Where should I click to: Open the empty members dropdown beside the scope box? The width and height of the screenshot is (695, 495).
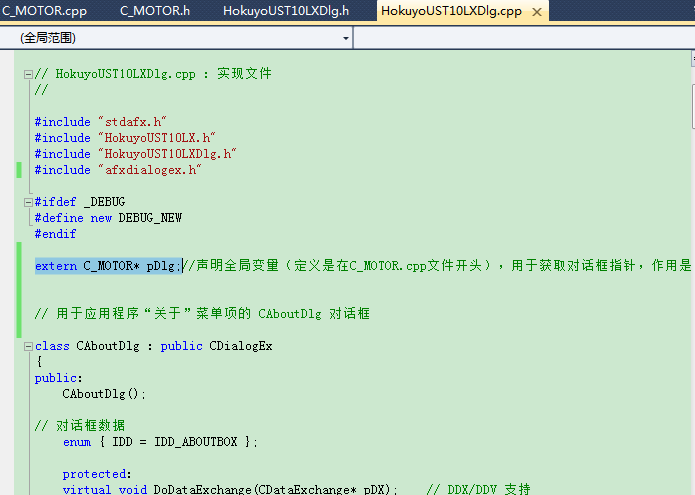tap(523, 38)
